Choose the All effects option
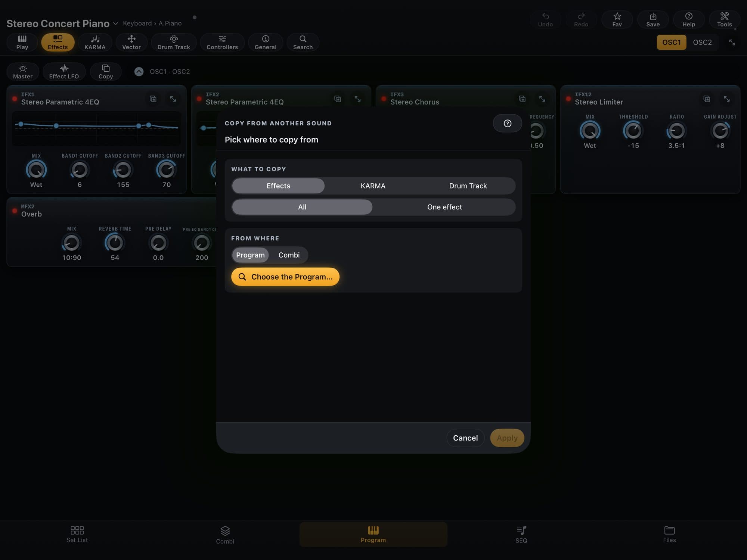 pos(302,207)
